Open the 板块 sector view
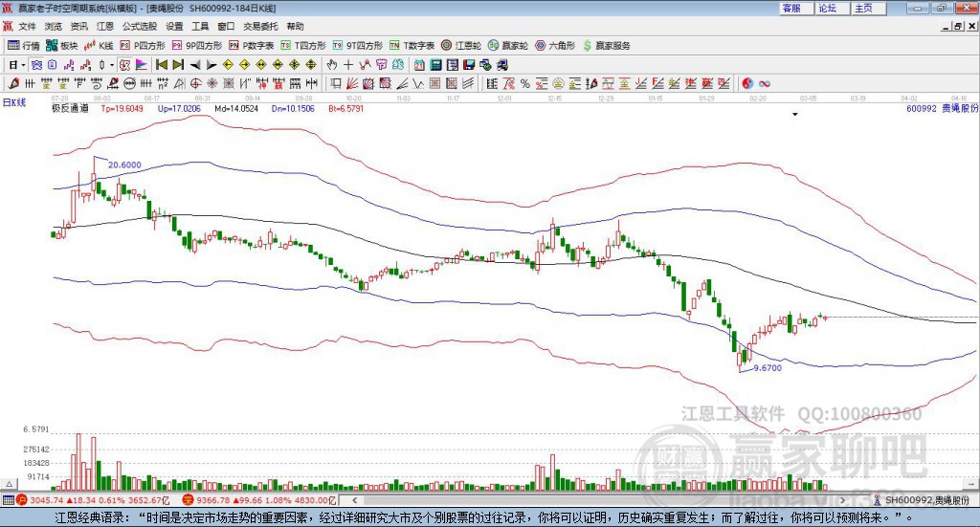 click(62, 46)
